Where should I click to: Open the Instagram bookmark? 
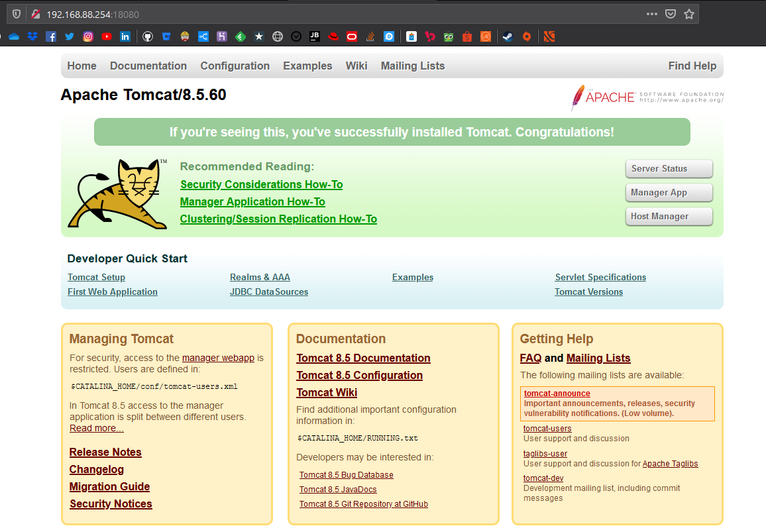coord(88,36)
